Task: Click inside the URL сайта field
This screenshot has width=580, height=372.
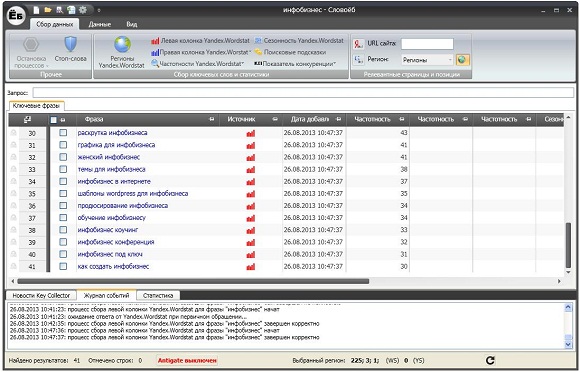Action: point(427,44)
